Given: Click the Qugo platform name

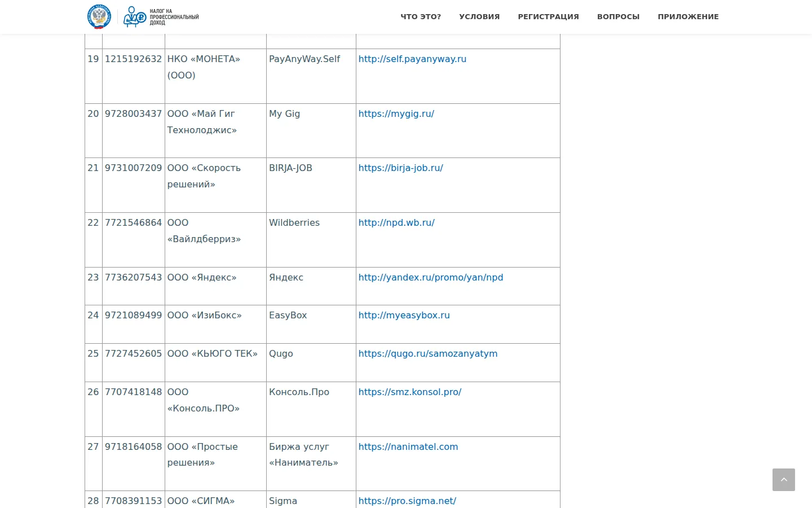Looking at the screenshot, I should (x=281, y=353).
